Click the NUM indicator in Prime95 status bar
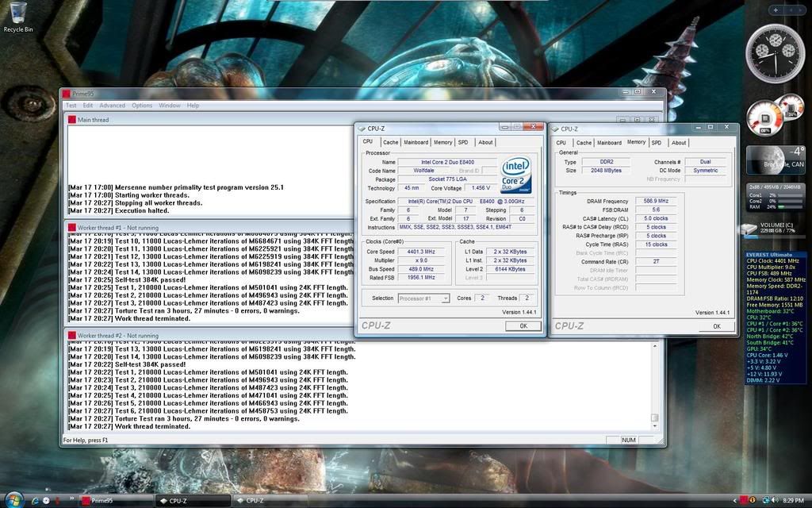The image size is (812, 508). tap(629, 440)
